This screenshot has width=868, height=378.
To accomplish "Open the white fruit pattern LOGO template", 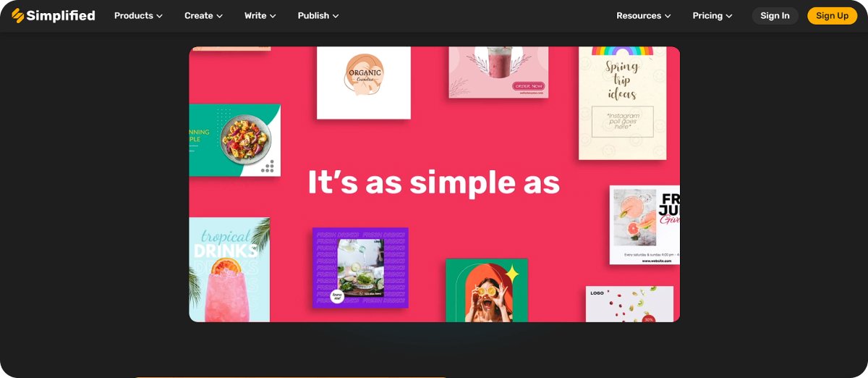I will [629, 304].
